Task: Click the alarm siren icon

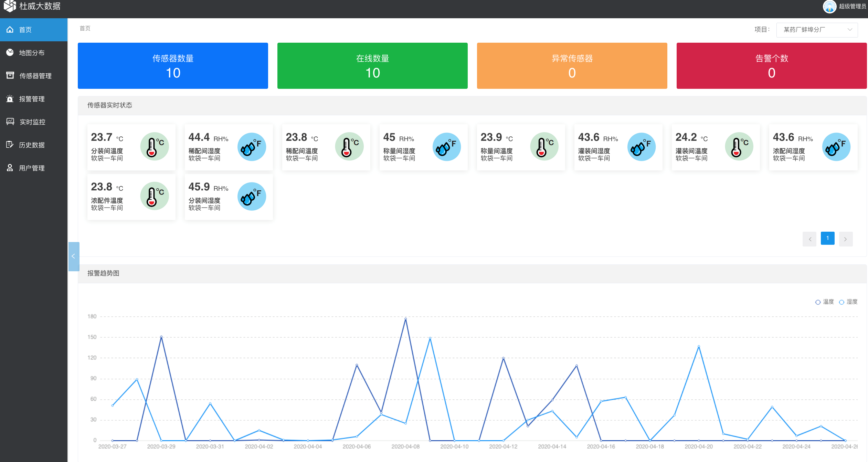Action: [10, 99]
